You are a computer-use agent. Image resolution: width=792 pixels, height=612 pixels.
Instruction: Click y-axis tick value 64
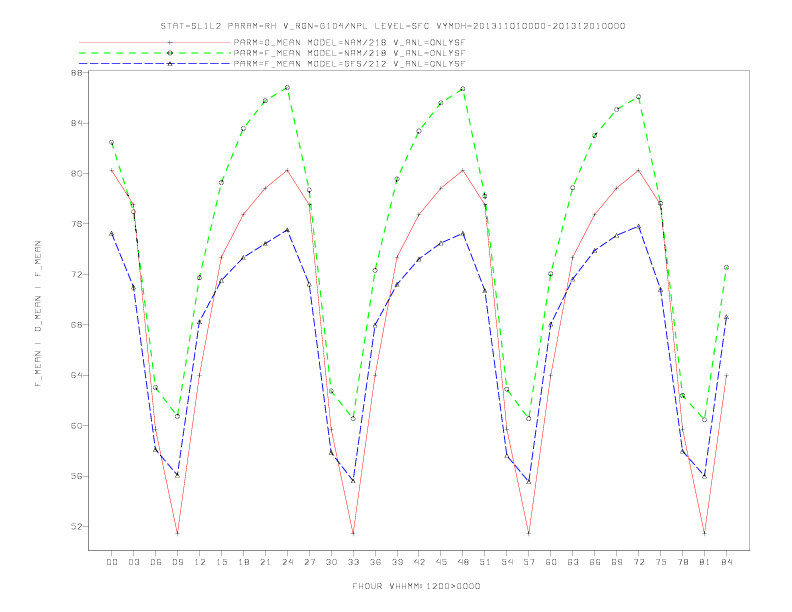[x=76, y=375]
